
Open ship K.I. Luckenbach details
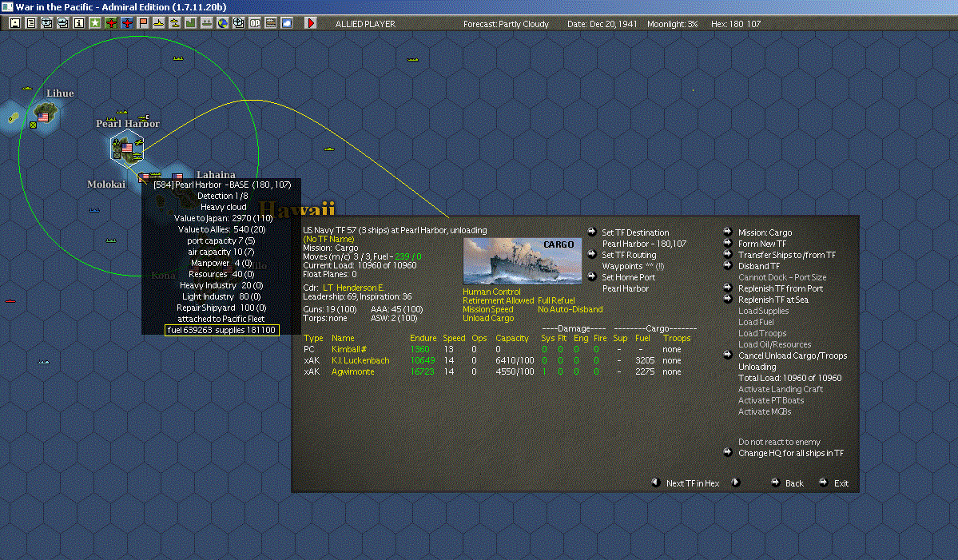pos(360,360)
